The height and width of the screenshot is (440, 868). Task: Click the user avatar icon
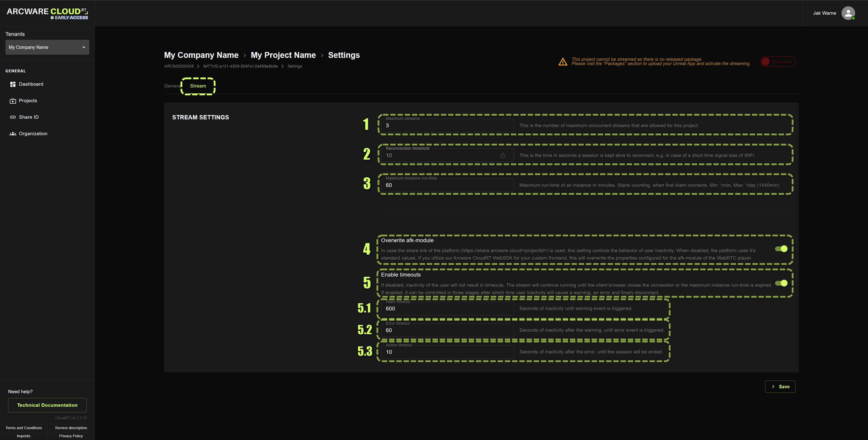pos(848,13)
